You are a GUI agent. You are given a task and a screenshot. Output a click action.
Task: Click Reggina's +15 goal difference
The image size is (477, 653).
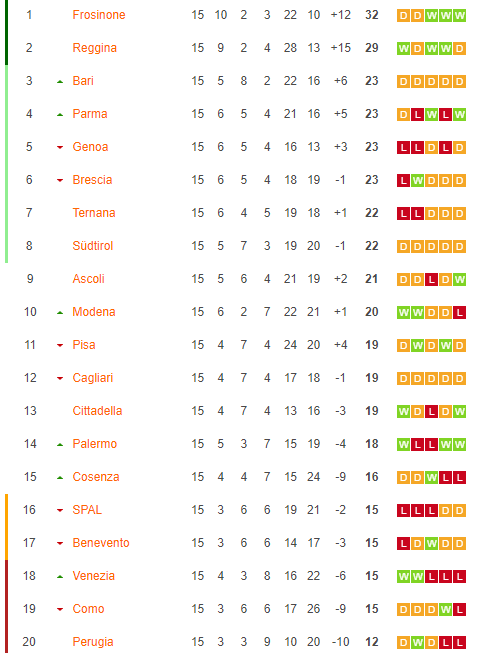pyautogui.click(x=341, y=48)
